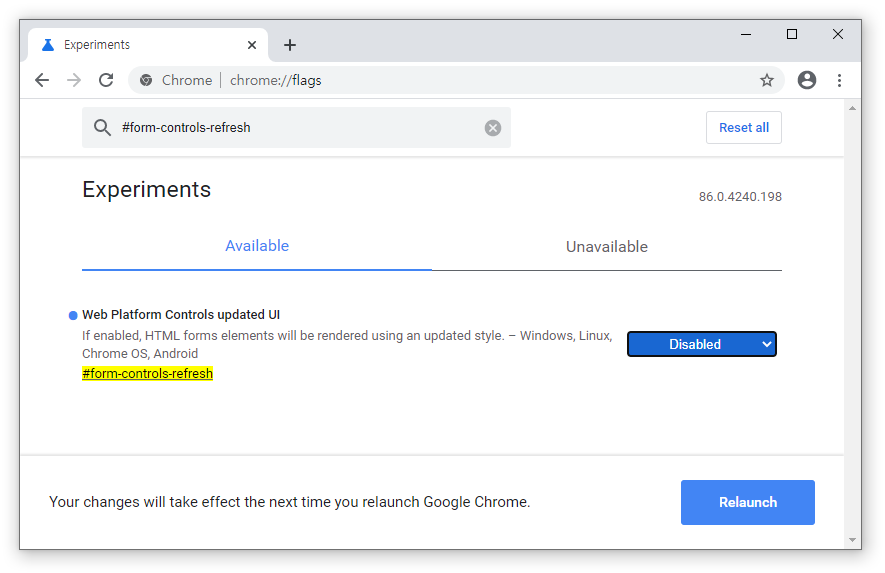
Task: Maximize the Chrome window
Action: [x=792, y=34]
